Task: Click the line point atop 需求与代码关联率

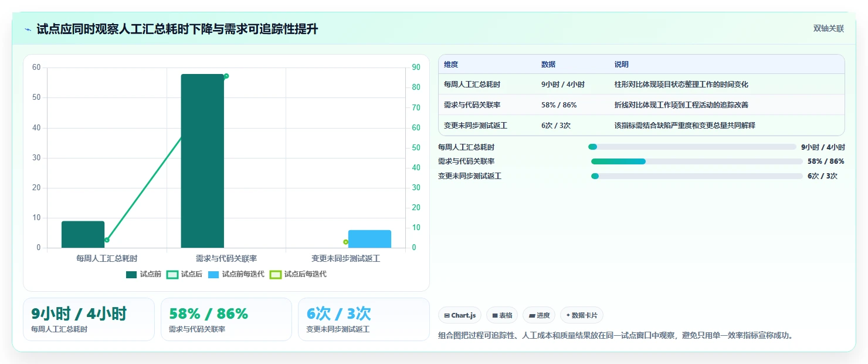Action: tap(226, 76)
